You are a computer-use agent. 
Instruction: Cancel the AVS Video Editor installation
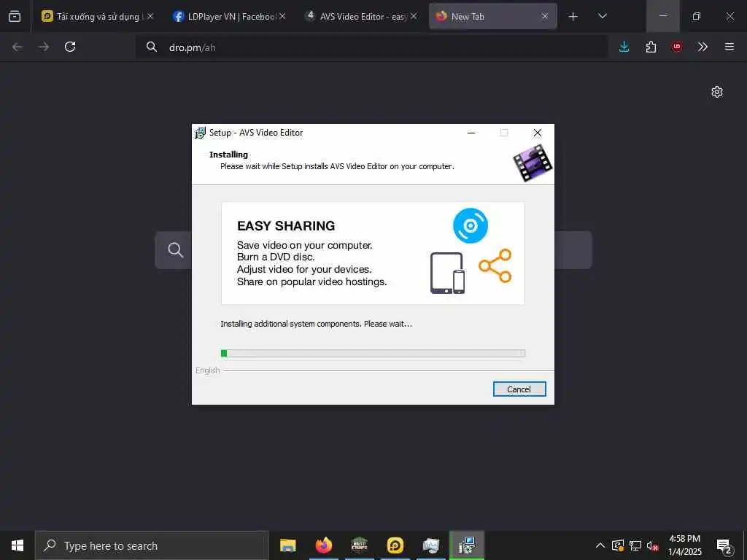pyautogui.click(x=519, y=389)
